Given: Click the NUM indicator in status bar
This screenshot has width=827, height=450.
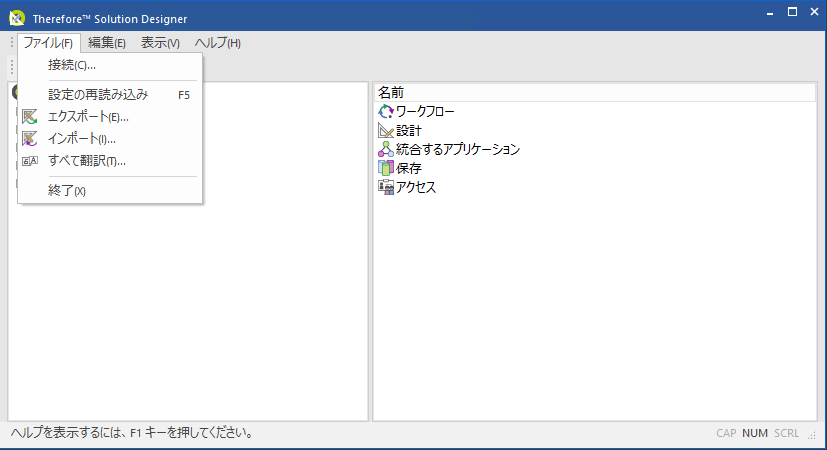Looking at the screenshot, I should pos(755,433).
